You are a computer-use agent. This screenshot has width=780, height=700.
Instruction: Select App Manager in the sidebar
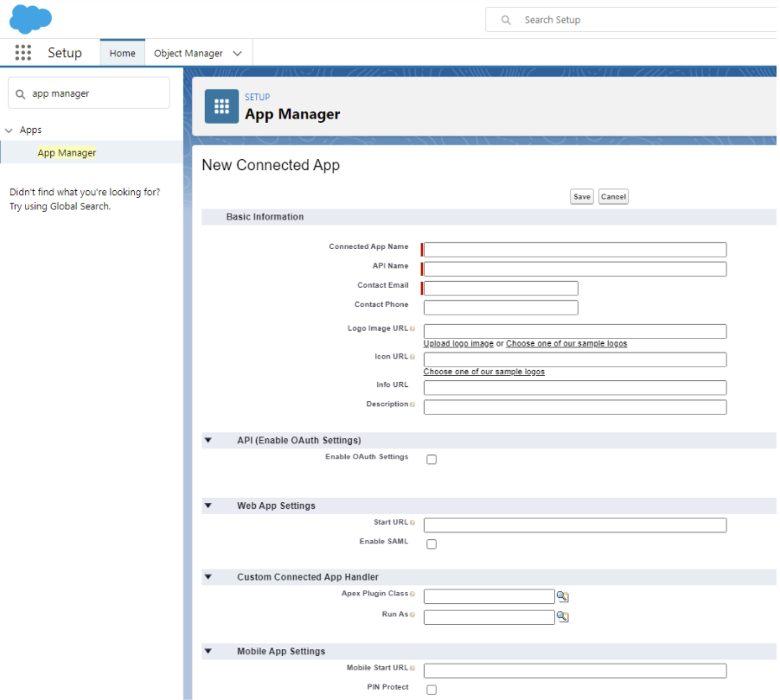tap(67, 153)
